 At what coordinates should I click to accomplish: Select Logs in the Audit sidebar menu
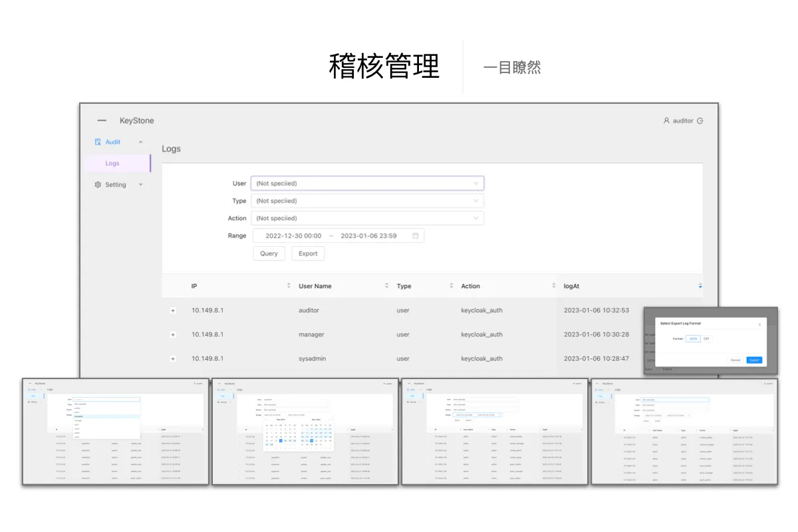[112, 164]
